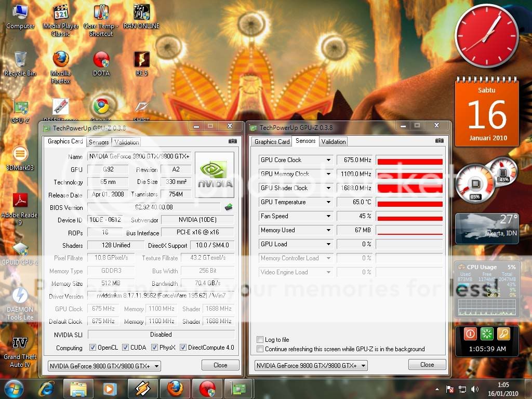The width and height of the screenshot is (532, 399).
Task: Expand the GPU Load sensor dropdown
Action: 328,244
